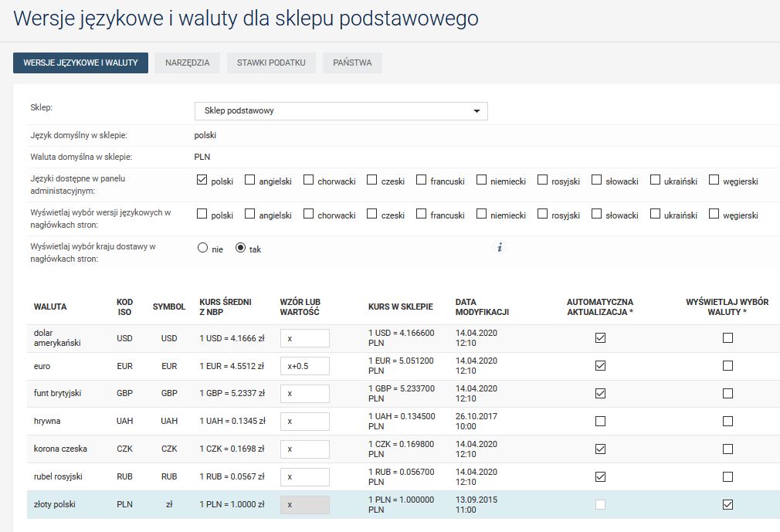The height and width of the screenshot is (532, 780).
Task: Open the Sklep podstawowy shop dropdown
Action: click(341, 111)
